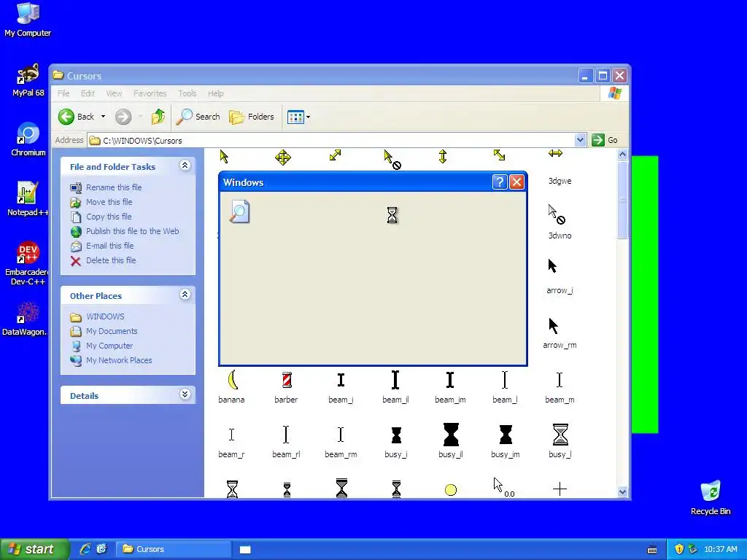Click Rename this file
This screenshot has height=560, width=747.
coord(114,187)
